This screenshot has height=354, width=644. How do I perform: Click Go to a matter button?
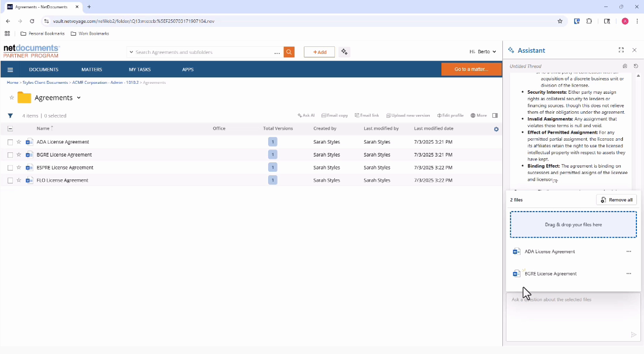[x=471, y=69]
